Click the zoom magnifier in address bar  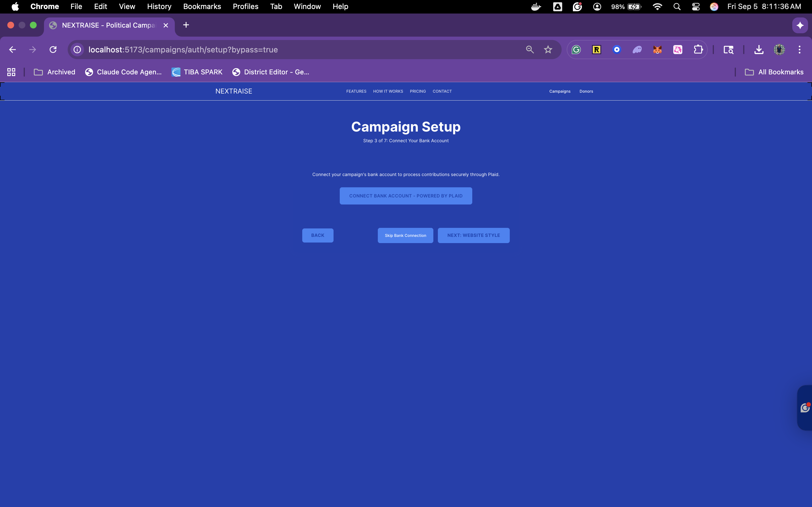[x=529, y=50]
